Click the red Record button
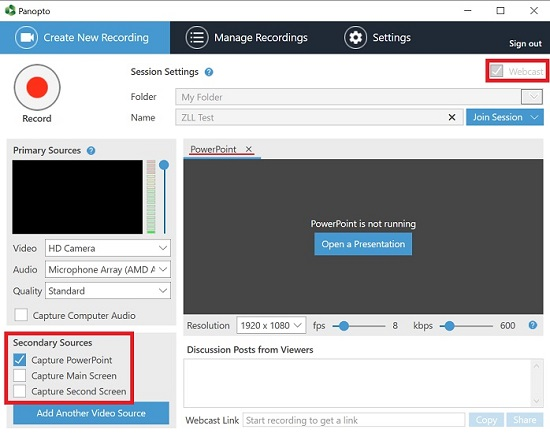550x433 pixels. click(37, 87)
